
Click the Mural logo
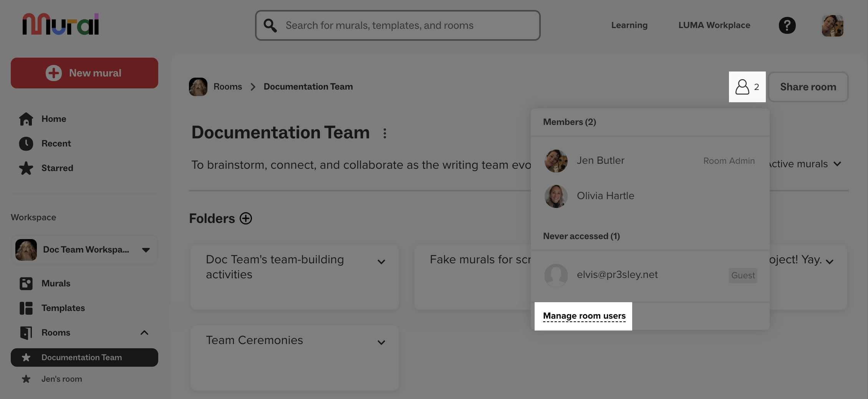pos(60,24)
